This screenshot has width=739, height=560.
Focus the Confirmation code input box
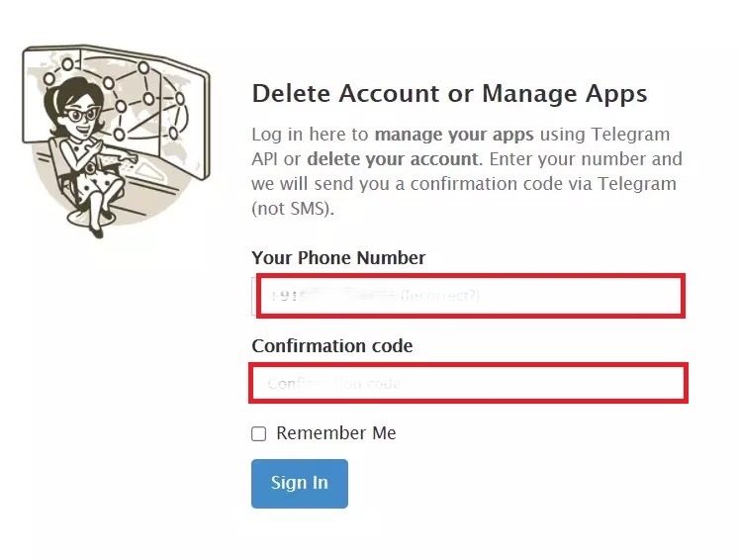tap(469, 383)
